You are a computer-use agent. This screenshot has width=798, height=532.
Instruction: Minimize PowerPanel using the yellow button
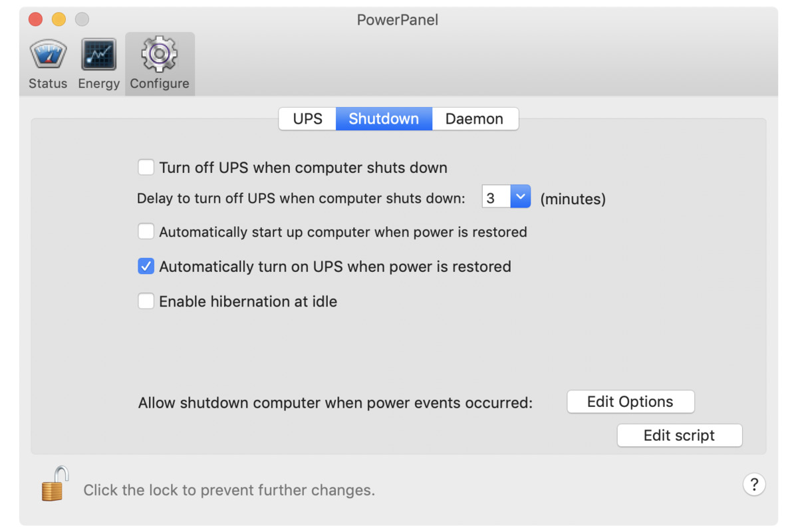(59, 20)
